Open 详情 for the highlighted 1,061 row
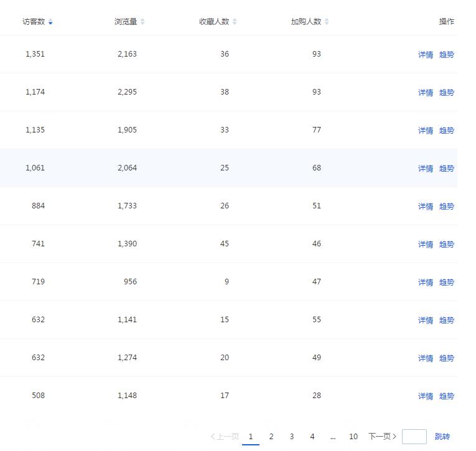This screenshot has width=476, height=451. [426, 169]
